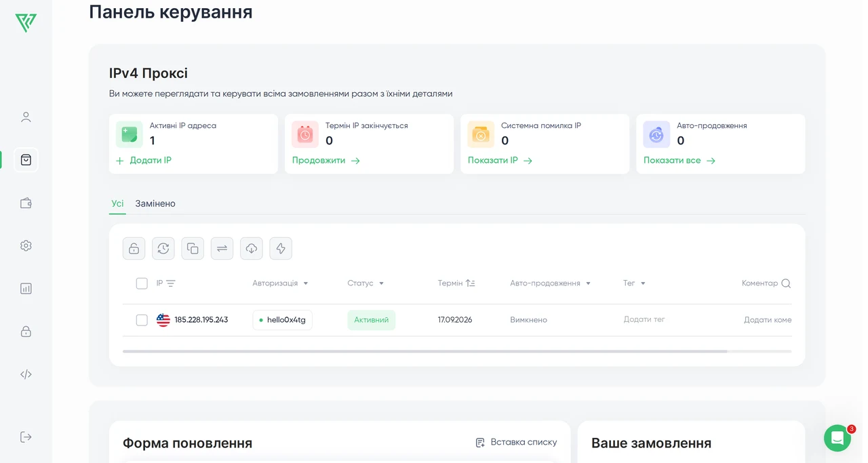This screenshot has width=868, height=463.
Task: Click the Активний status badge
Action: (371, 320)
